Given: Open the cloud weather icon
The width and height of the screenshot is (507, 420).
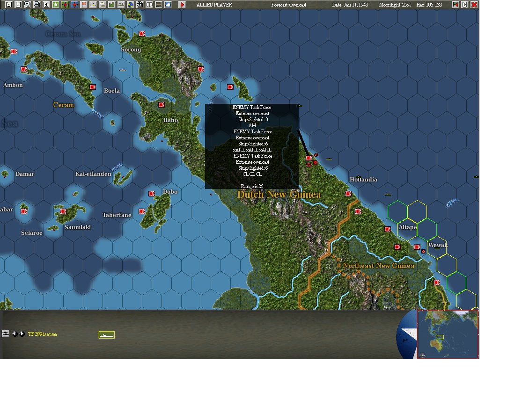Looking at the screenshot, I should pos(168,5).
